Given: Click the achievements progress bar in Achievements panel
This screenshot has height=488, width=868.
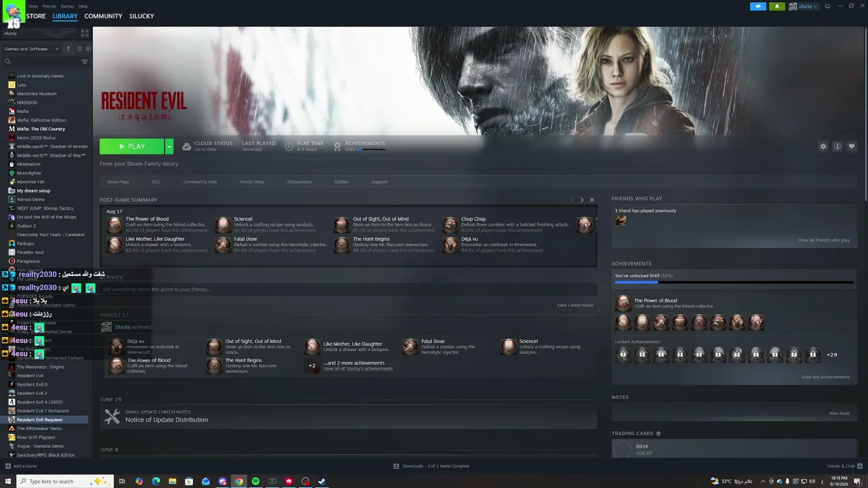Looking at the screenshot, I should click(x=734, y=283).
